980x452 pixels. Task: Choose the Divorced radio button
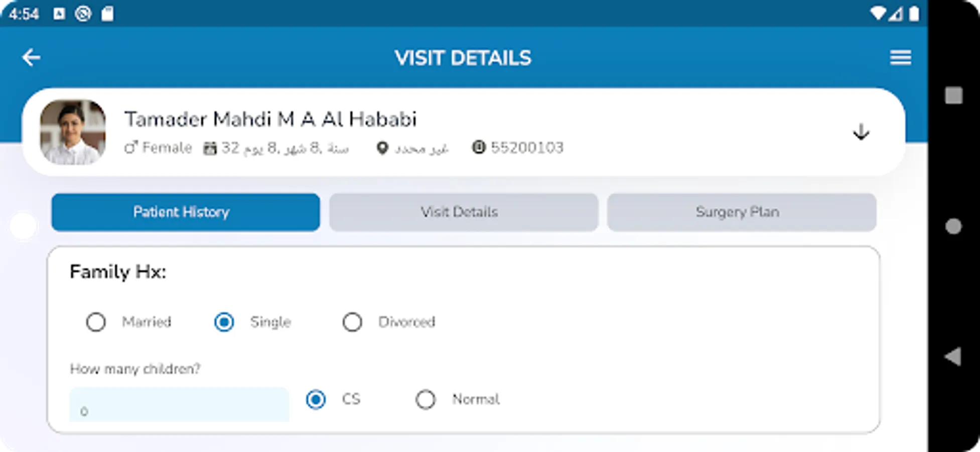pyautogui.click(x=352, y=322)
